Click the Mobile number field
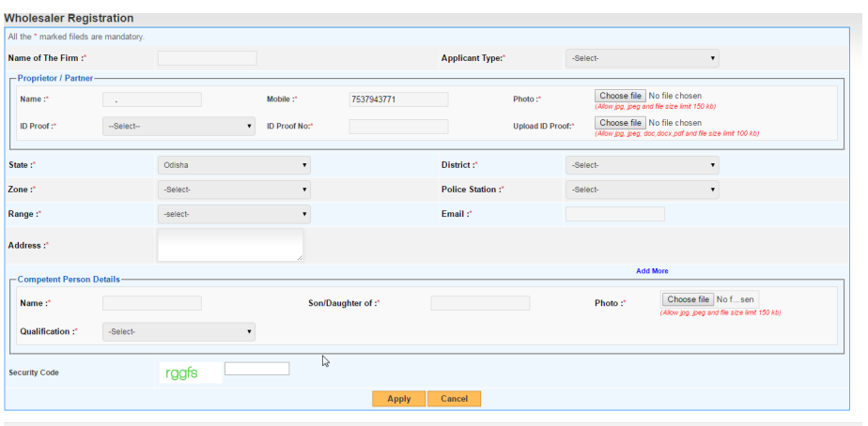868x426 pixels. tap(398, 99)
